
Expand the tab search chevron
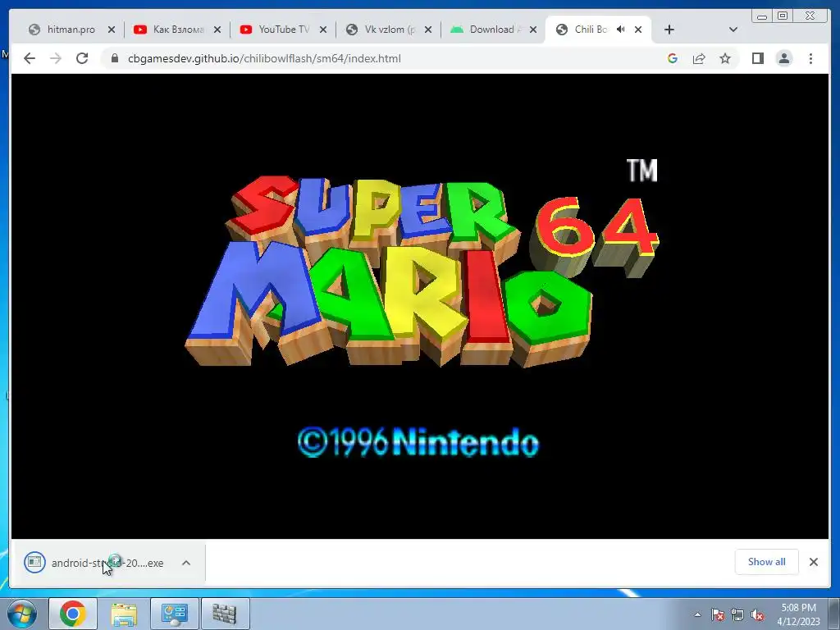(733, 30)
